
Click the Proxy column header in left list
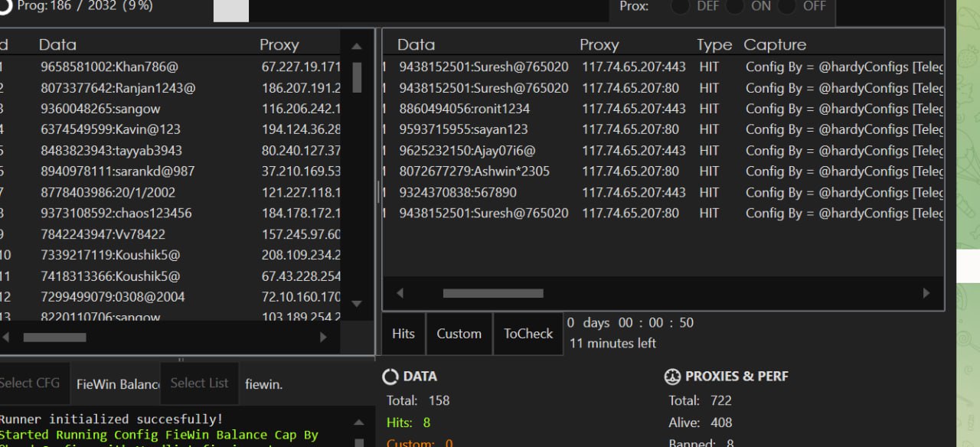tap(279, 45)
